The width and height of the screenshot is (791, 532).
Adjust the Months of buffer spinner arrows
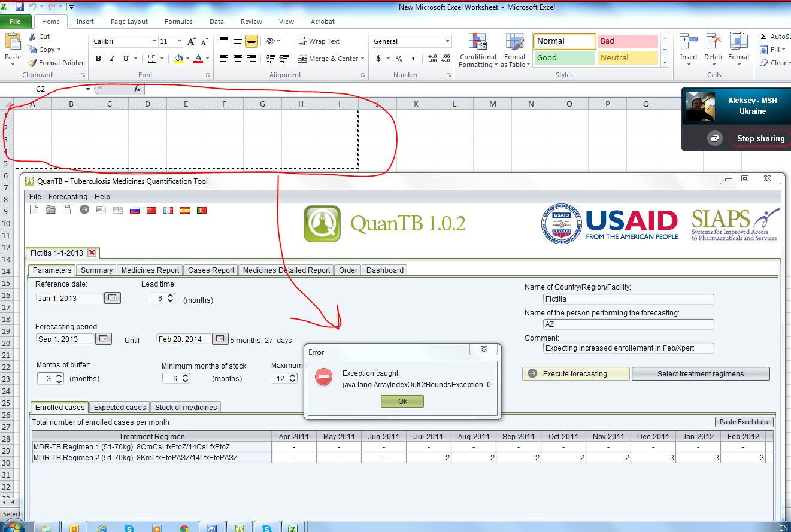[59, 378]
